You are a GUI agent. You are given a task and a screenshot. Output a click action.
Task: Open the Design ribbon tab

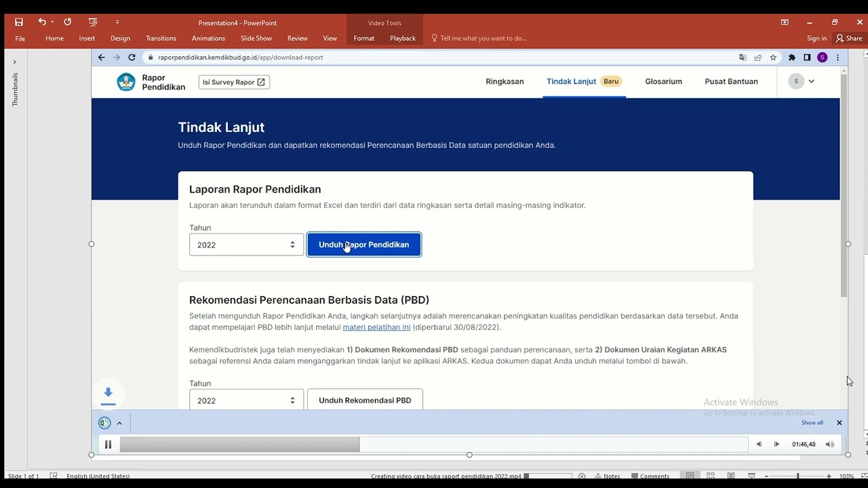pyautogui.click(x=120, y=39)
